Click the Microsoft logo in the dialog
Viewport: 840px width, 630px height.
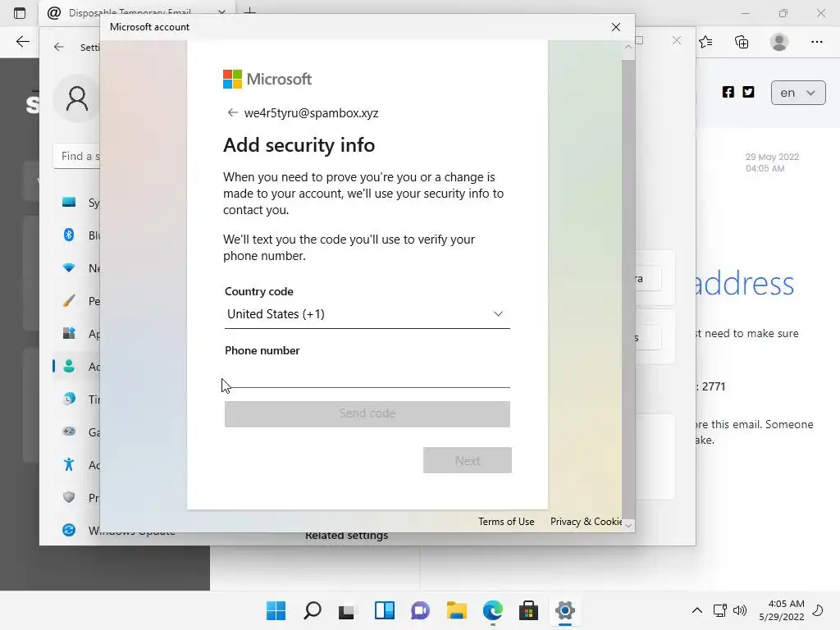point(267,80)
